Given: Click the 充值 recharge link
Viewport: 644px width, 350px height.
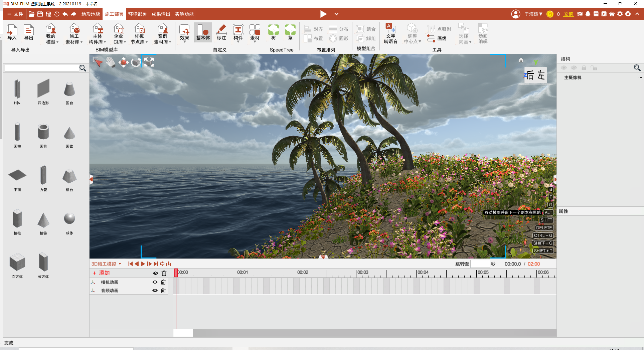Looking at the screenshot, I should (x=568, y=14).
